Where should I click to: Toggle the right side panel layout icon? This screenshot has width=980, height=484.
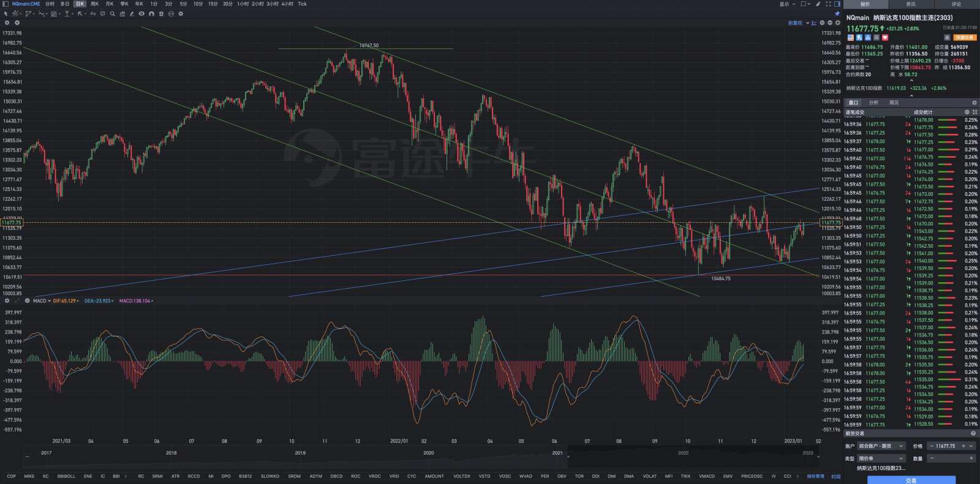click(837, 4)
